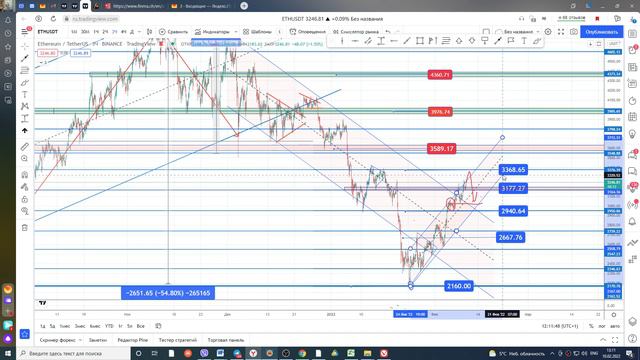
Task: Click the 2667.76 blue price label
Action: (510, 237)
